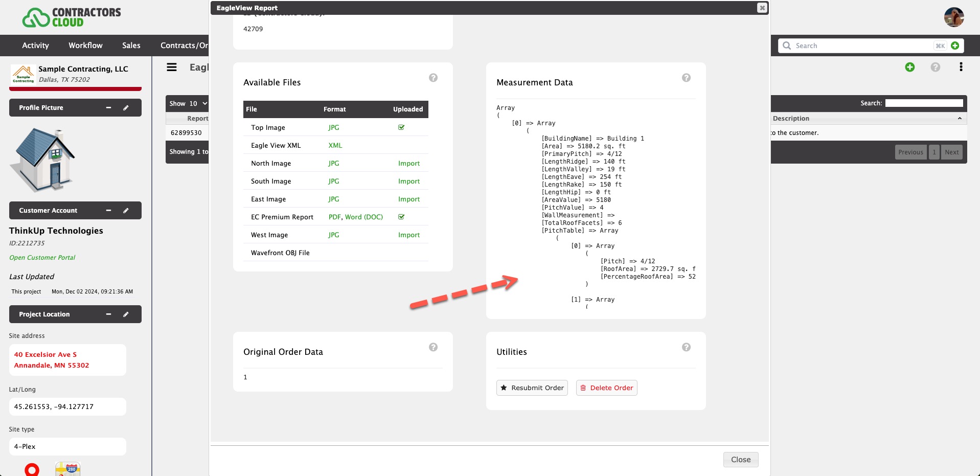Click the search magnifier icon

click(787, 46)
